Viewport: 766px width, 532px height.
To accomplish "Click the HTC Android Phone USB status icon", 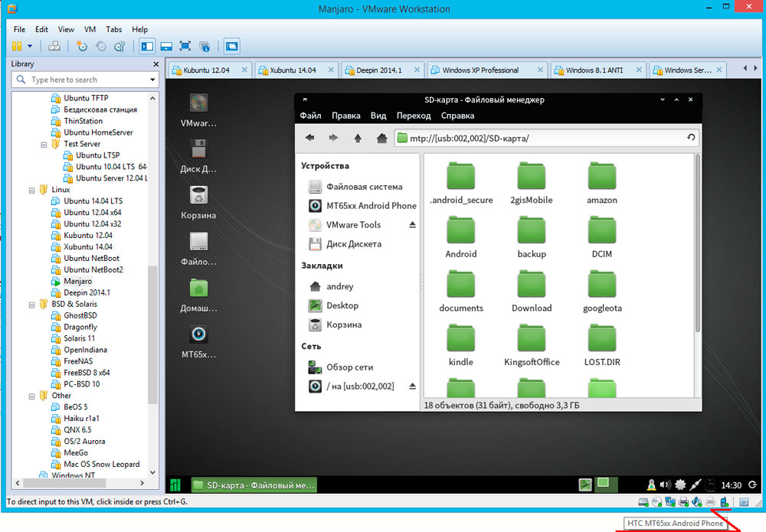I will [x=723, y=502].
